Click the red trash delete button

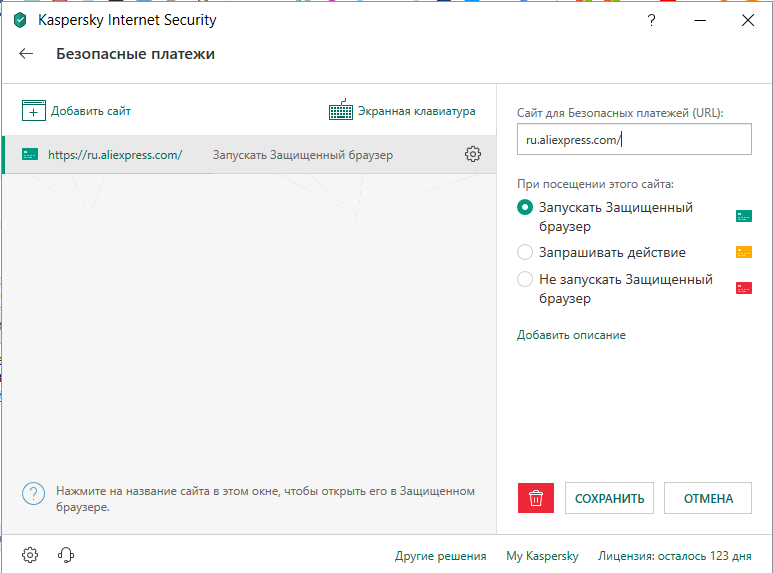click(x=536, y=498)
